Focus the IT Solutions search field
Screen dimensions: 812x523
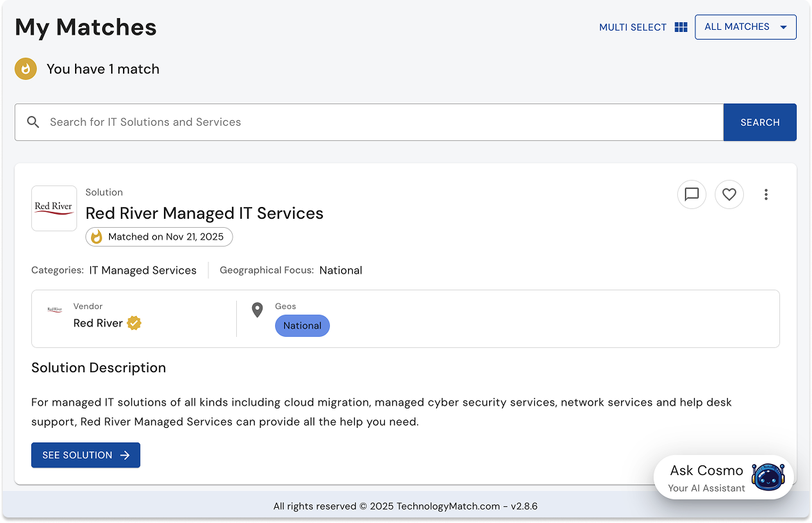point(370,122)
